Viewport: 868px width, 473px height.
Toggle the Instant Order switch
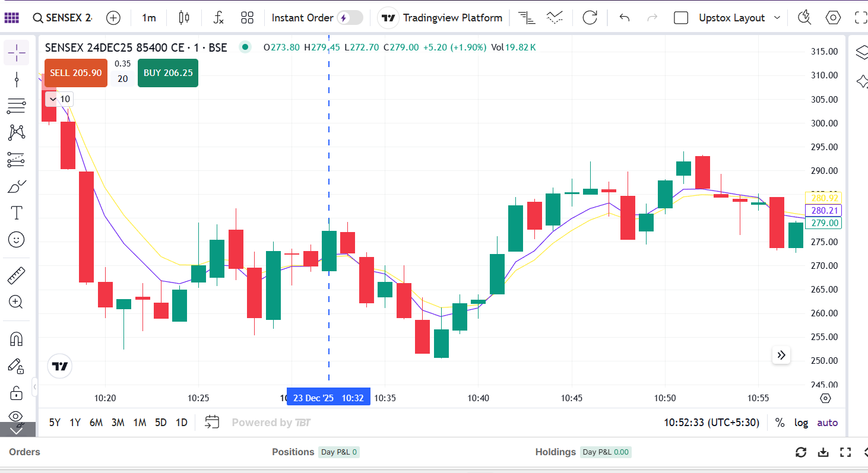coord(350,18)
